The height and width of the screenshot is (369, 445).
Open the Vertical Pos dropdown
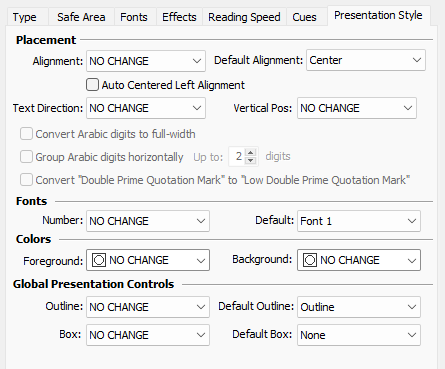pos(357,108)
